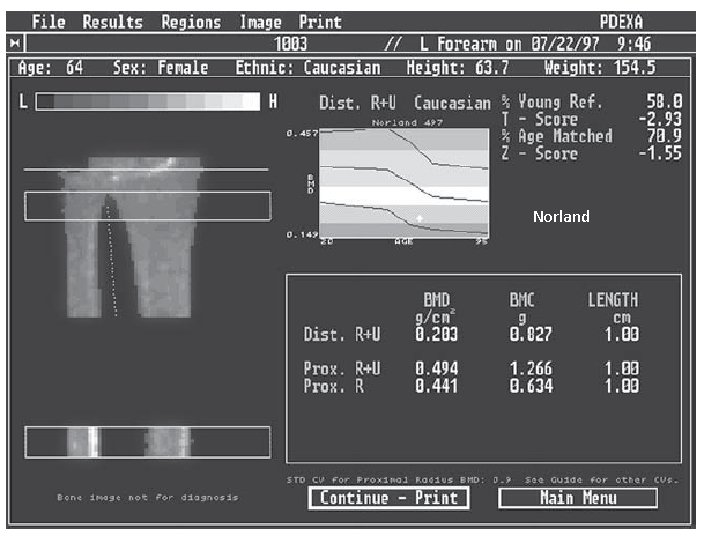Image resolution: width=720 pixels, height=540 pixels.
Task: Click Prox. R+U BMC value 1.266
Action: (x=531, y=369)
